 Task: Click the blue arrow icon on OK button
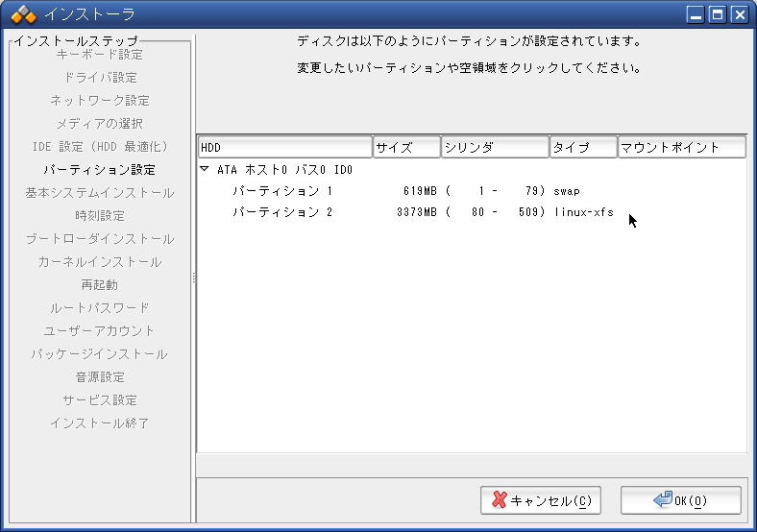[x=662, y=500]
